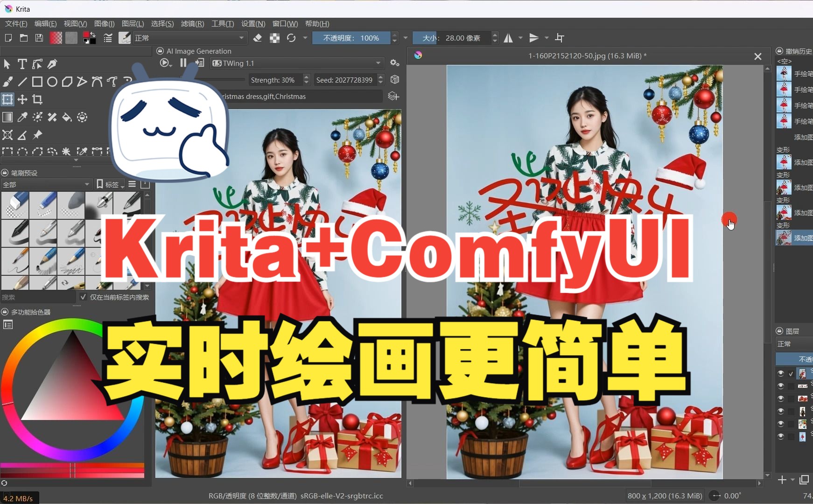Image resolution: width=813 pixels, height=504 pixels.
Task: Select the Move tool
Action: (22, 99)
